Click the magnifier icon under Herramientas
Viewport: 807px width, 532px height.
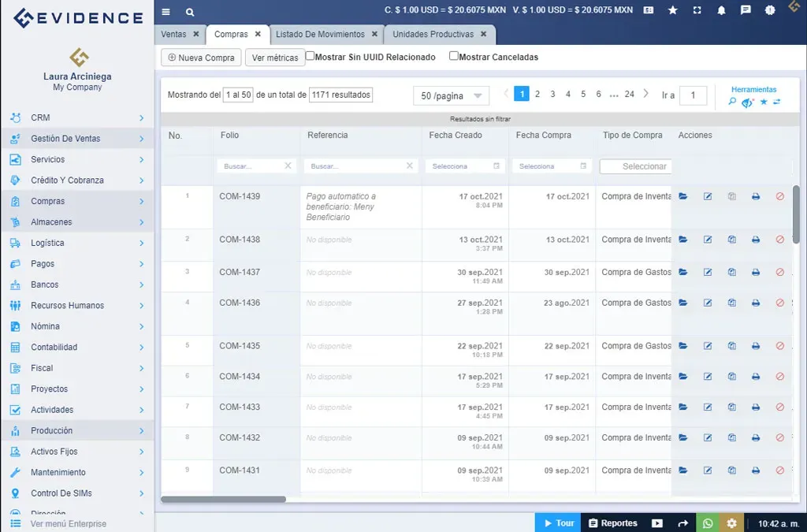732,102
